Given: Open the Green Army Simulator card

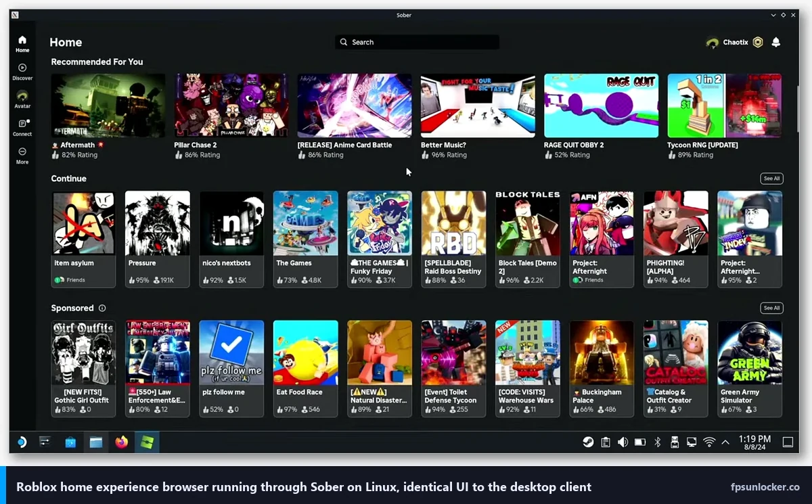Looking at the screenshot, I should pyautogui.click(x=750, y=369).
